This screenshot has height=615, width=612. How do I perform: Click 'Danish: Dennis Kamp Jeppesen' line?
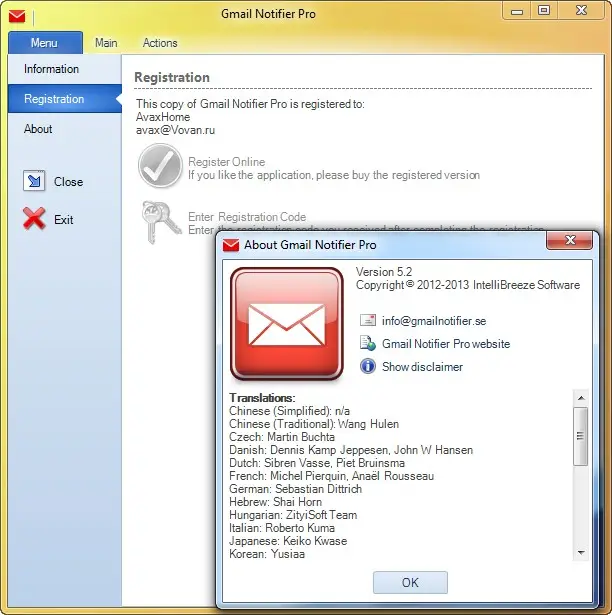[351, 450]
